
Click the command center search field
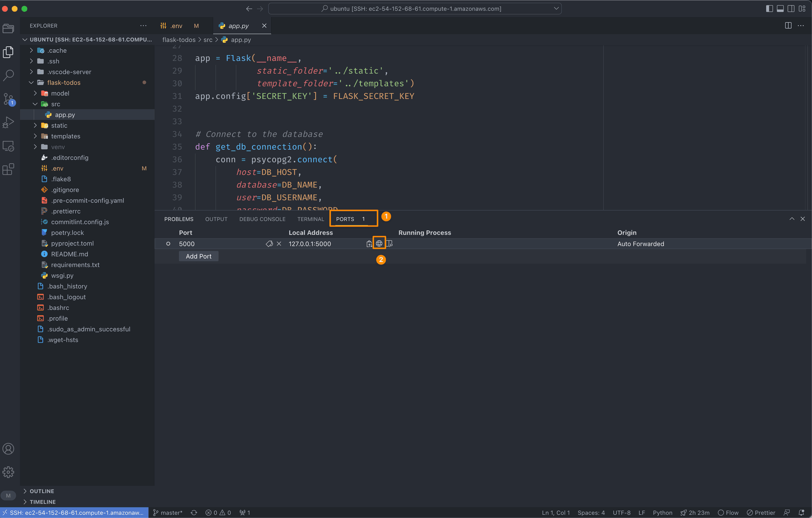[415, 8]
